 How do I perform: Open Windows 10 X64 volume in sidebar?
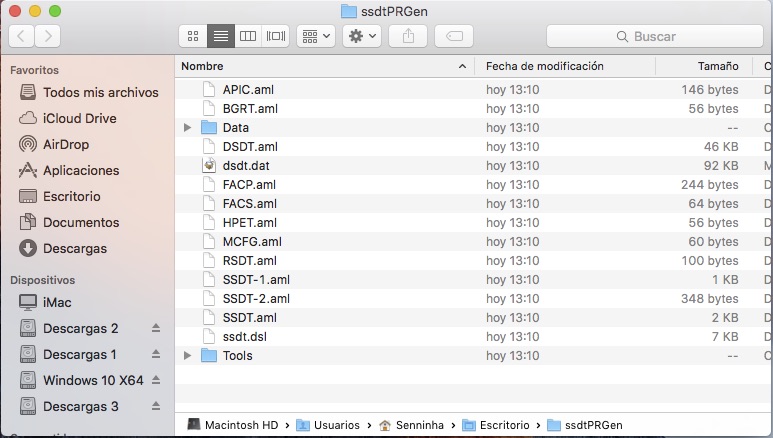click(82, 380)
